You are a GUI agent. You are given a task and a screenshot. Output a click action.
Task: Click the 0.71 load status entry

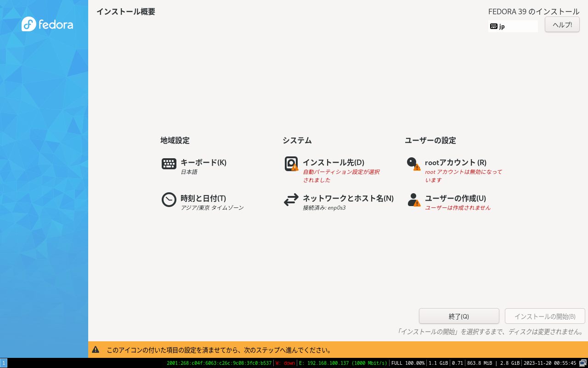click(458, 363)
